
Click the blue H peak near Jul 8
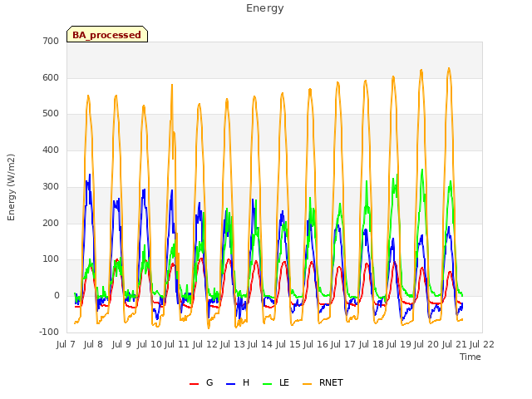(90, 175)
